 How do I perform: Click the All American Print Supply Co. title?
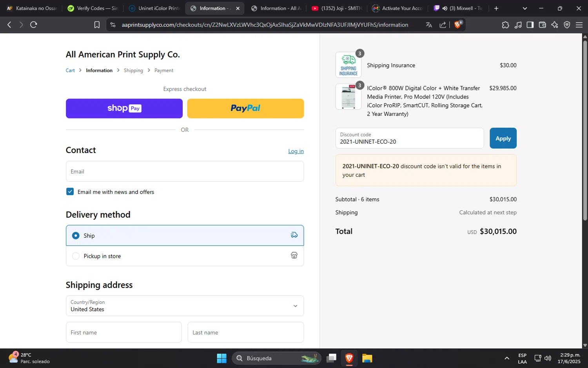tap(123, 55)
